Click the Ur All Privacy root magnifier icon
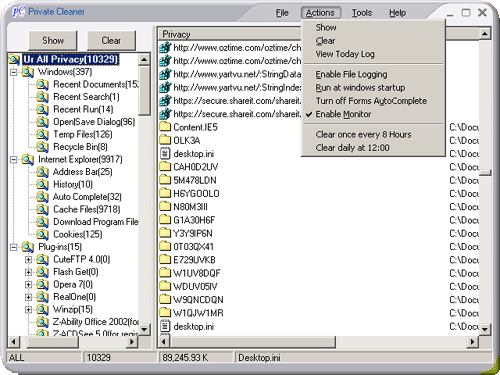Viewport: 500px width, 375px height. [15, 59]
